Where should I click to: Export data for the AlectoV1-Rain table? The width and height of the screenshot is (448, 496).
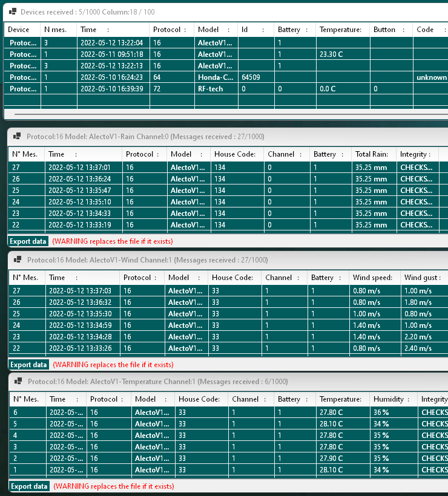click(x=28, y=241)
